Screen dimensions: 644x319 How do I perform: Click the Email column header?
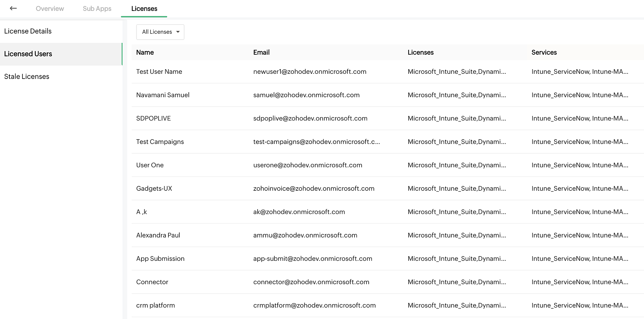[x=261, y=53]
